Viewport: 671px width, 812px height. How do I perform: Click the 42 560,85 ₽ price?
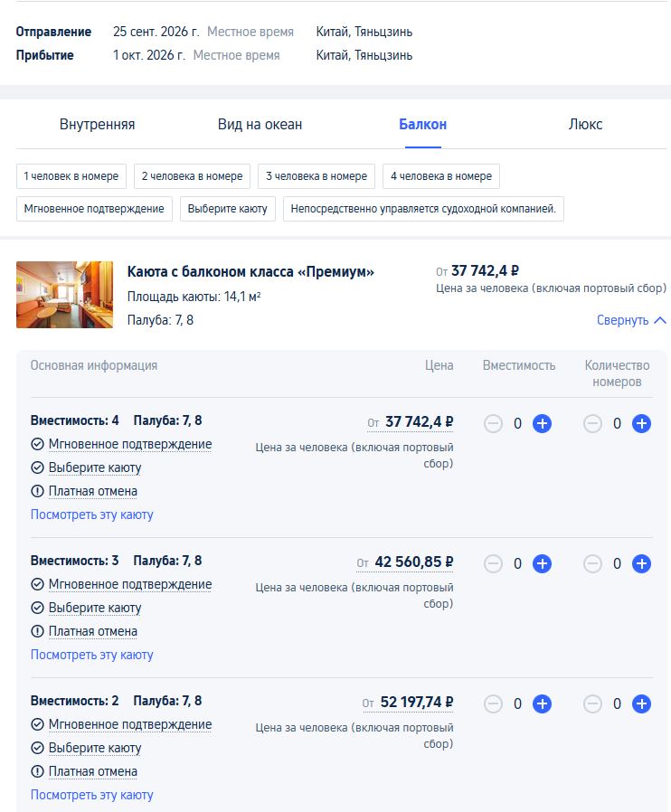click(x=413, y=562)
